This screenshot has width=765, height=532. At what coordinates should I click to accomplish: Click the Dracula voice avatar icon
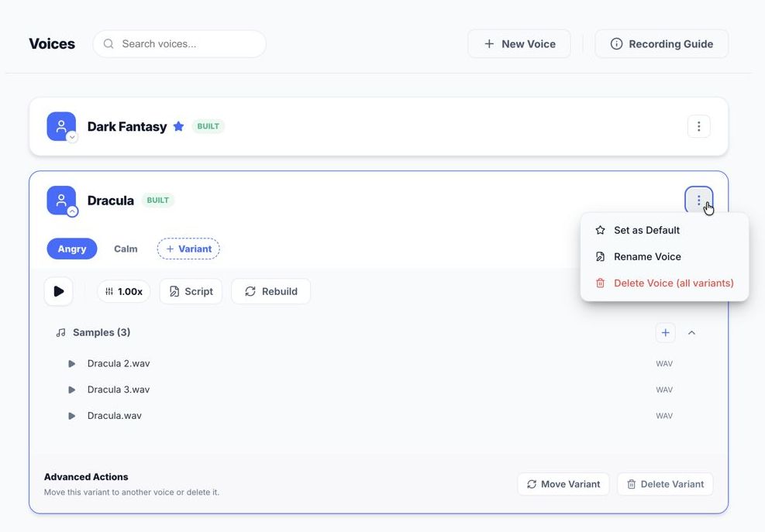[60, 199]
